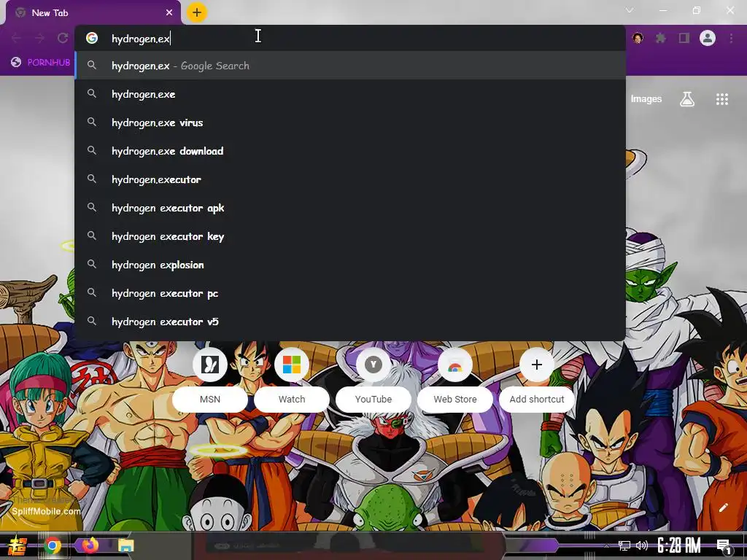The image size is (747, 560).
Task: Open the notification center icon
Action: (724, 546)
